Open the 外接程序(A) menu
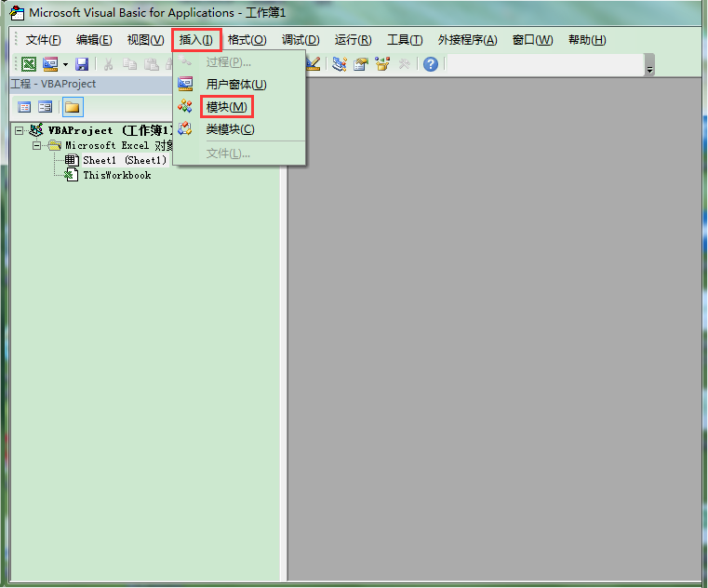This screenshot has height=588, width=708. coord(467,40)
